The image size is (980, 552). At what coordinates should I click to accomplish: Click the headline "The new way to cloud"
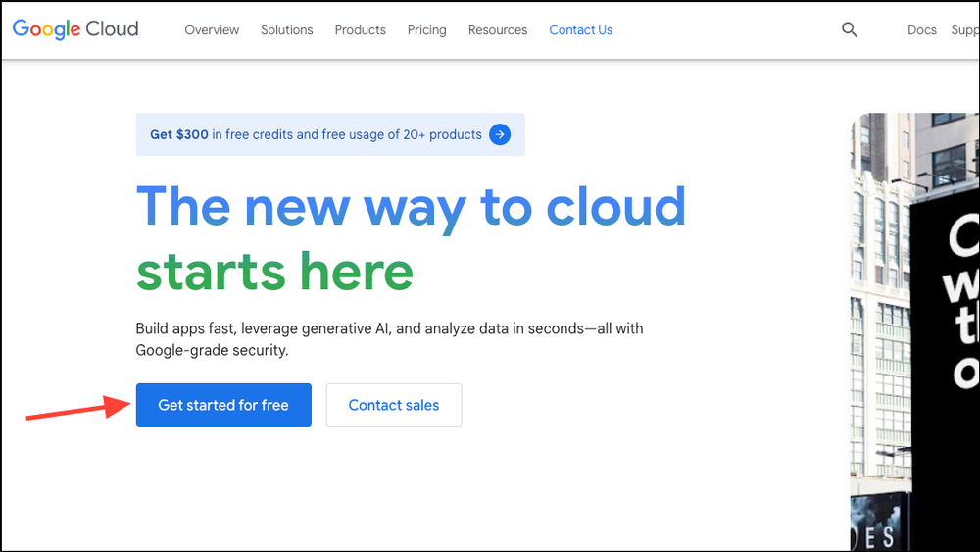pos(411,207)
